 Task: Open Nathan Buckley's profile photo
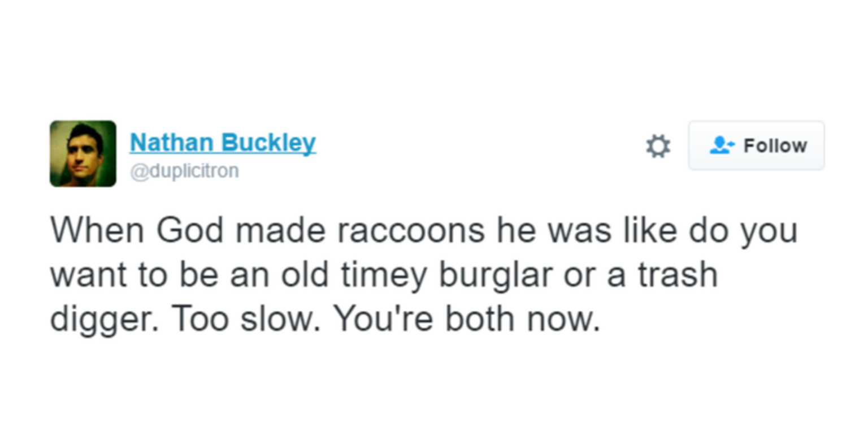(x=83, y=153)
